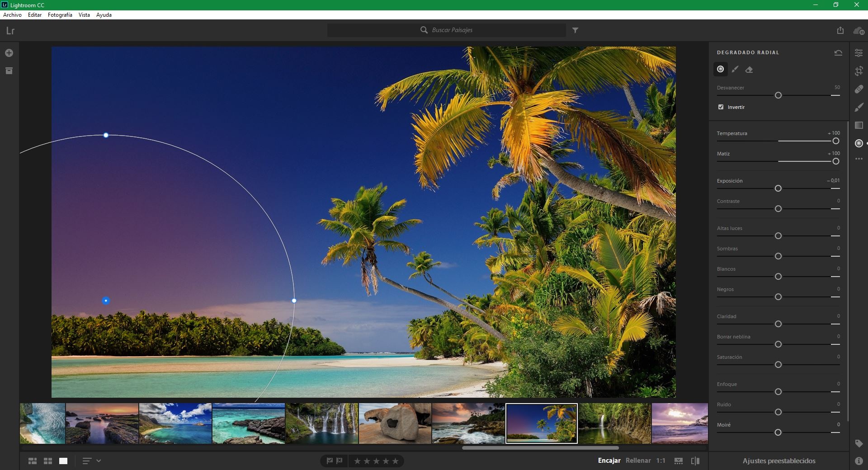Show the photo info panel
The width and height of the screenshot is (868, 470).
tap(859, 461)
